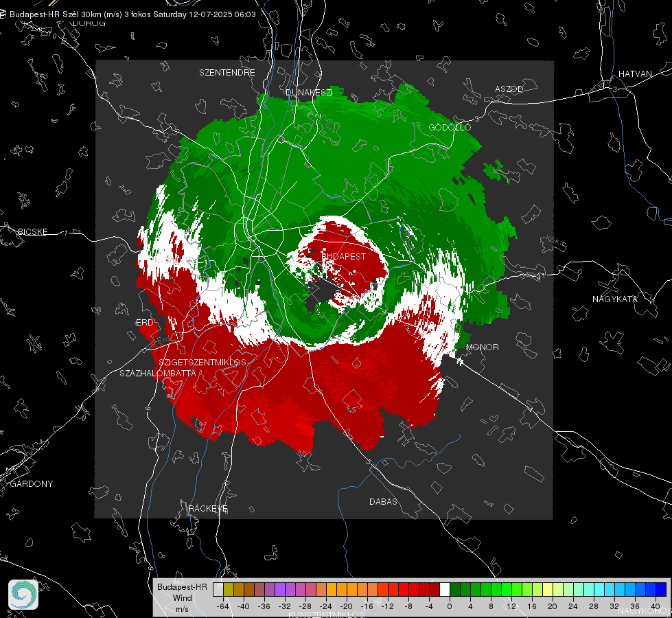This screenshot has width=672, height=618.
Task: Click the Wind label in legend
Action: pos(182,597)
